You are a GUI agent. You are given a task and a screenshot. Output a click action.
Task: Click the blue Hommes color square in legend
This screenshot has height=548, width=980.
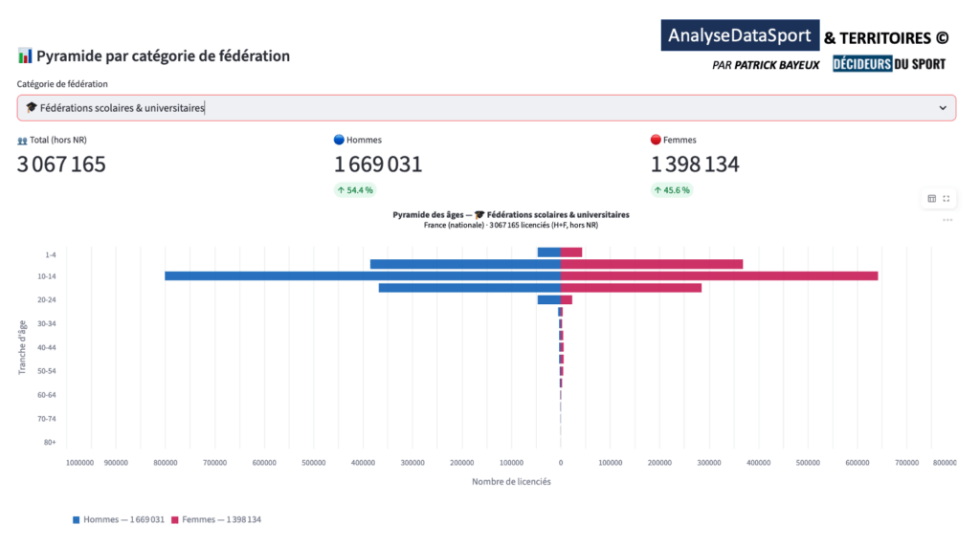pos(77,519)
